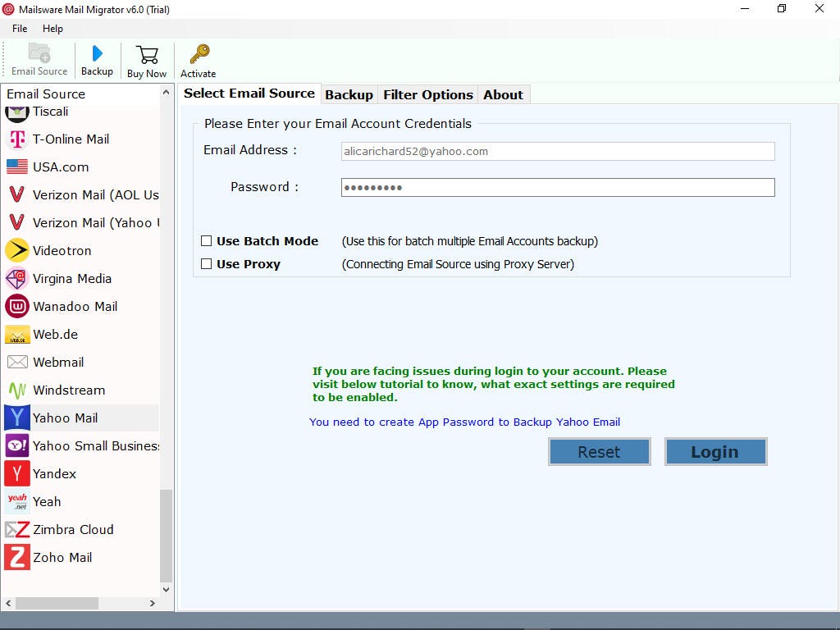The height and width of the screenshot is (630, 840).
Task: Click the Buy Now cart icon
Action: (x=147, y=55)
